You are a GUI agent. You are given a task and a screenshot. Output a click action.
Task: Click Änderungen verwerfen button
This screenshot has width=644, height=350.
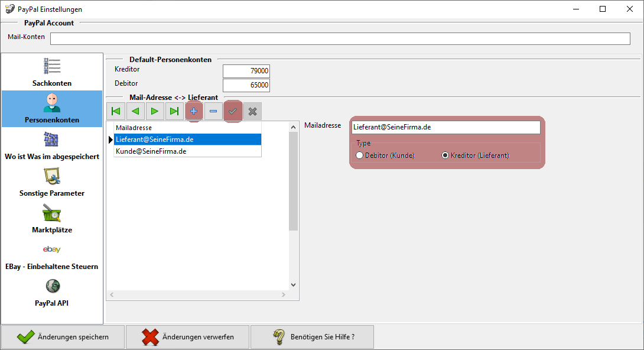[x=188, y=337]
